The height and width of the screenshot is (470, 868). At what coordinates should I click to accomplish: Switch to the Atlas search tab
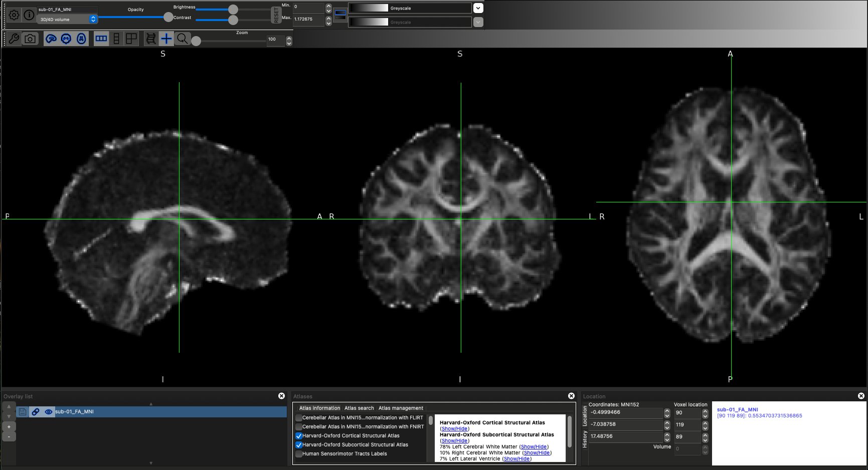pyautogui.click(x=359, y=408)
